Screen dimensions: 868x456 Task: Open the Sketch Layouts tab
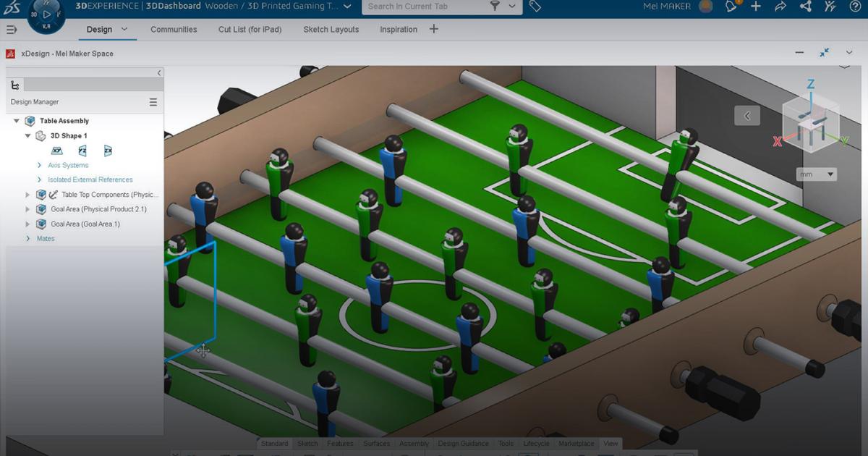(331, 30)
